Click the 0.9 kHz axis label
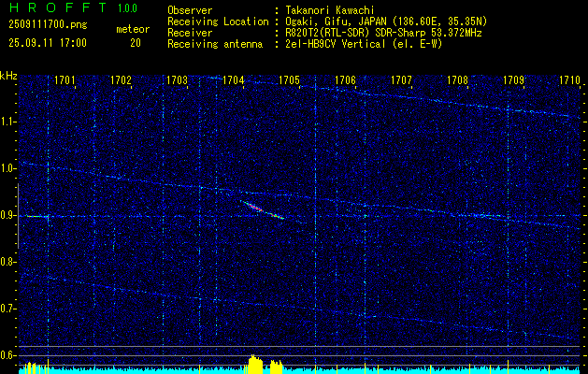This screenshot has height=374, width=588. (7, 216)
